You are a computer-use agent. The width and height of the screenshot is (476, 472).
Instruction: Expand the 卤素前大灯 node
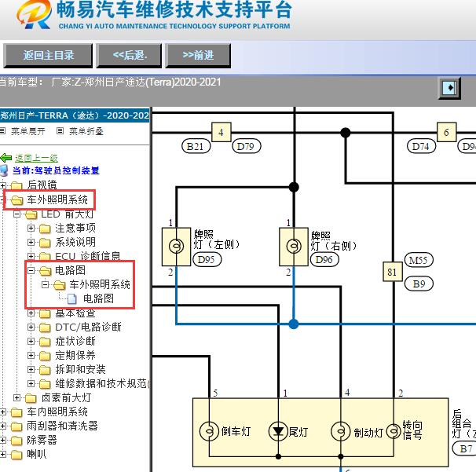click(x=16, y=397)
